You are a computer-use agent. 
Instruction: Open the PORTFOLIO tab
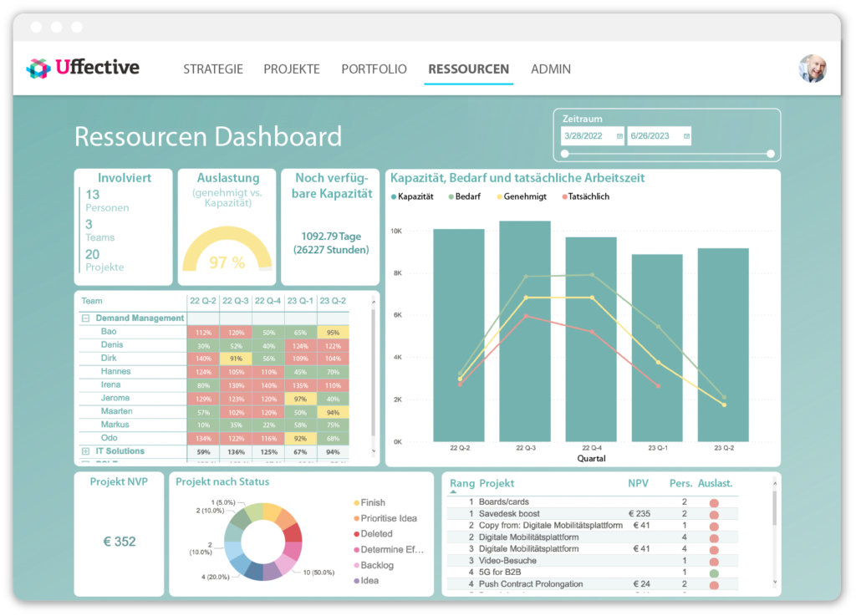click(374, 69)
